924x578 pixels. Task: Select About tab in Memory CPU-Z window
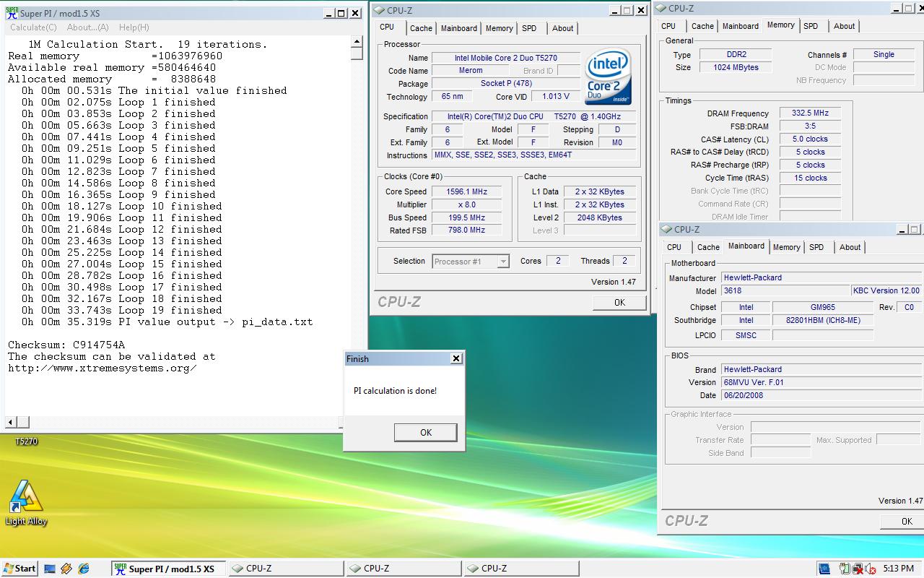tap(844, 26)
